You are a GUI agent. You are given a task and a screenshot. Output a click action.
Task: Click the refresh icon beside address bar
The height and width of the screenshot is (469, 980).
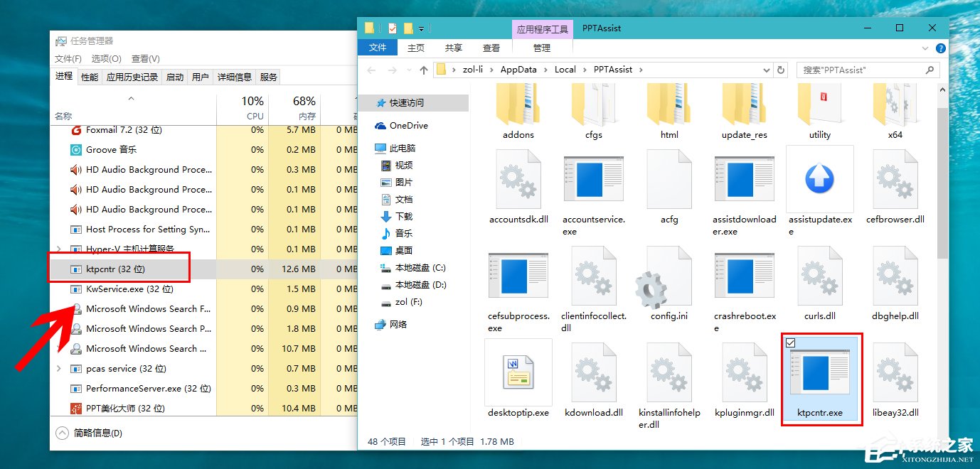pyautogui.click(x=780, y=69)
